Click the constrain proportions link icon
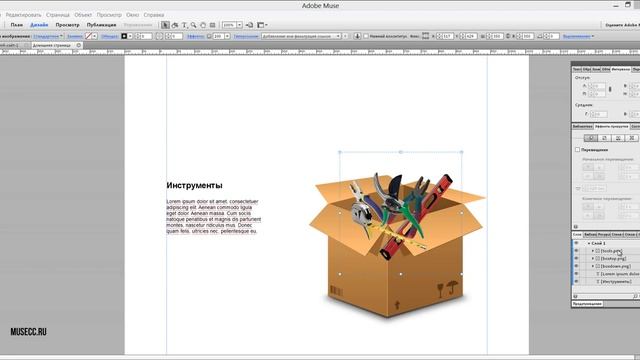Viewport: 640px width, 360px height. pos(508,36)
